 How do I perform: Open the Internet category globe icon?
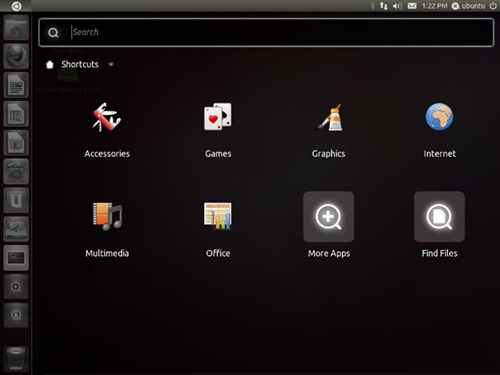pyautogui.click(x=439, y=117)
